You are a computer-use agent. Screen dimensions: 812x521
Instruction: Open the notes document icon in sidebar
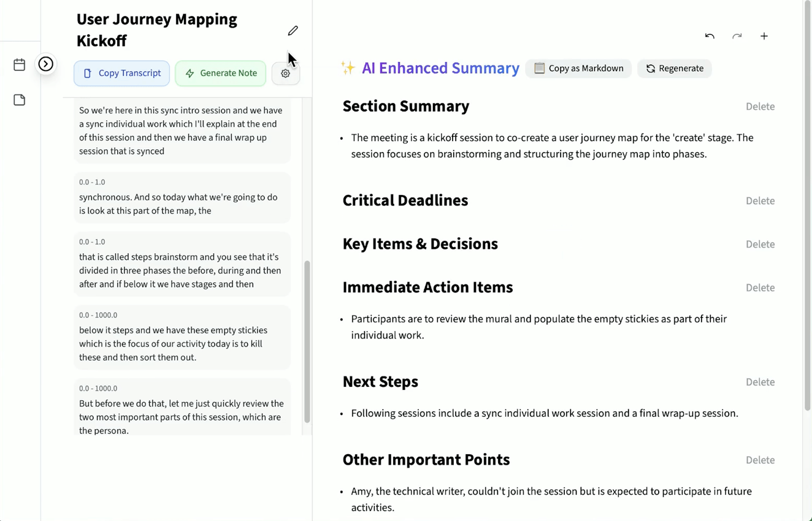click(20, 100)
